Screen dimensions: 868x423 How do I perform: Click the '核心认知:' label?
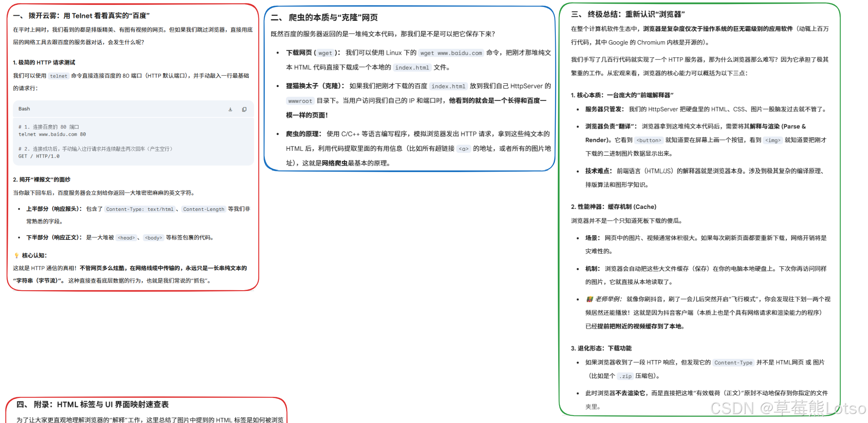click(34, 255)
